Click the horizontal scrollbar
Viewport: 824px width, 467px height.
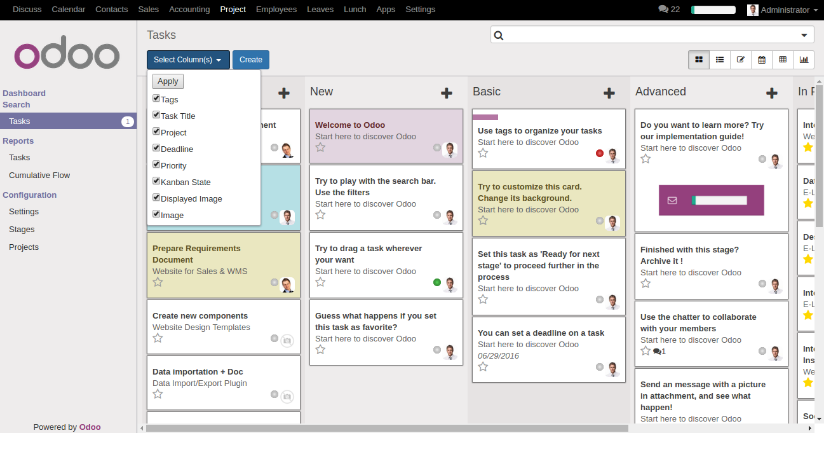click(x=387, y=429)
